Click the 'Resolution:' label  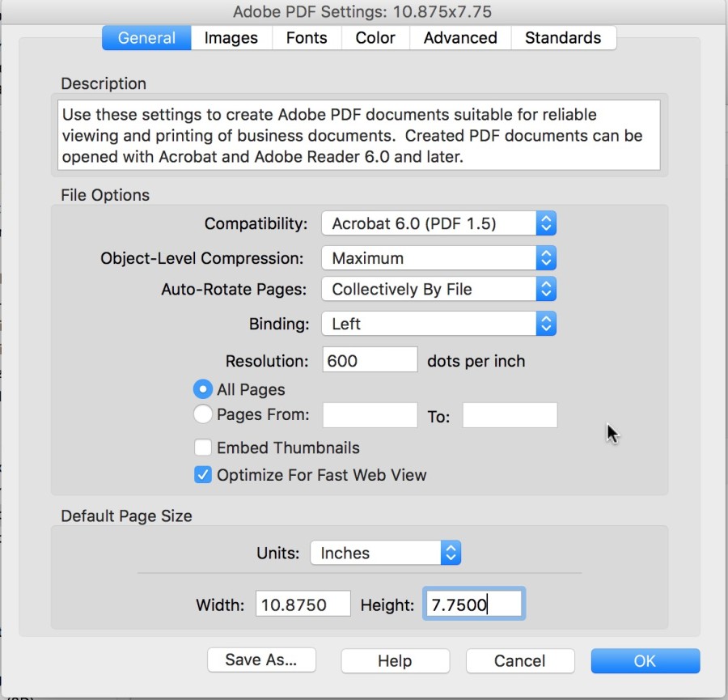point(267,361)
